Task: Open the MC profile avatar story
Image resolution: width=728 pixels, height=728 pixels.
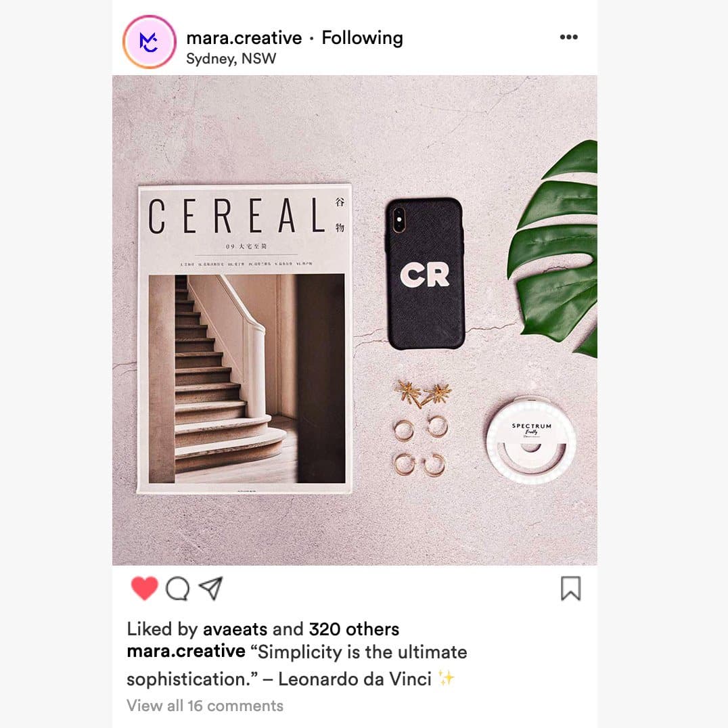Action: tap(149, 42)
